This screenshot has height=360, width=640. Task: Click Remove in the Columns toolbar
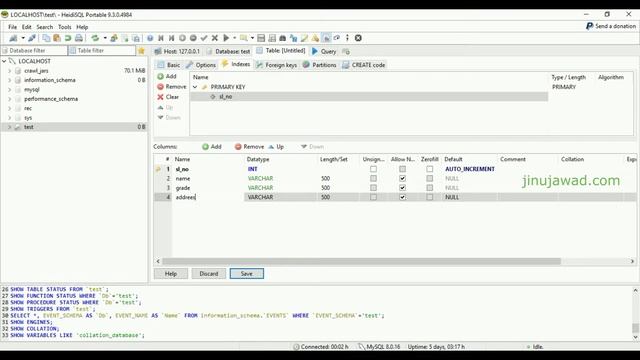pos(249,147)
